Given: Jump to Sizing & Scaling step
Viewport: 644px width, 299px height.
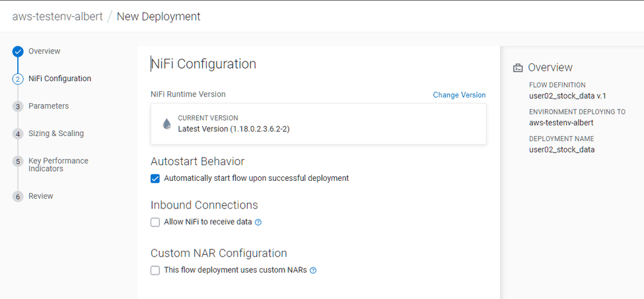Looking at the screenshot, I should (56, 133).
